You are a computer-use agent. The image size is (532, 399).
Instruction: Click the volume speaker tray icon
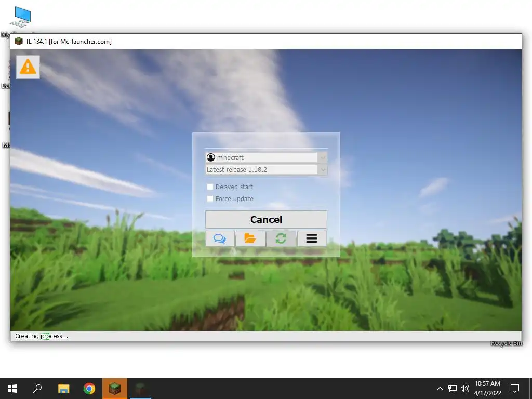pyautogui.click(x=464, y=389)
